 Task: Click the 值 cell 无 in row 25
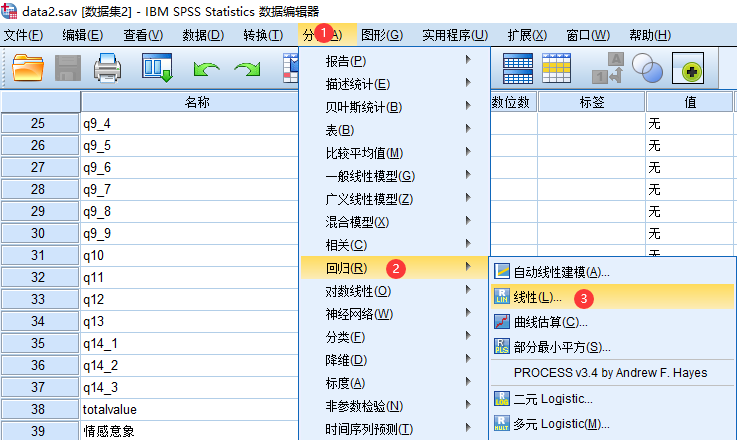(x=690, y=123)
